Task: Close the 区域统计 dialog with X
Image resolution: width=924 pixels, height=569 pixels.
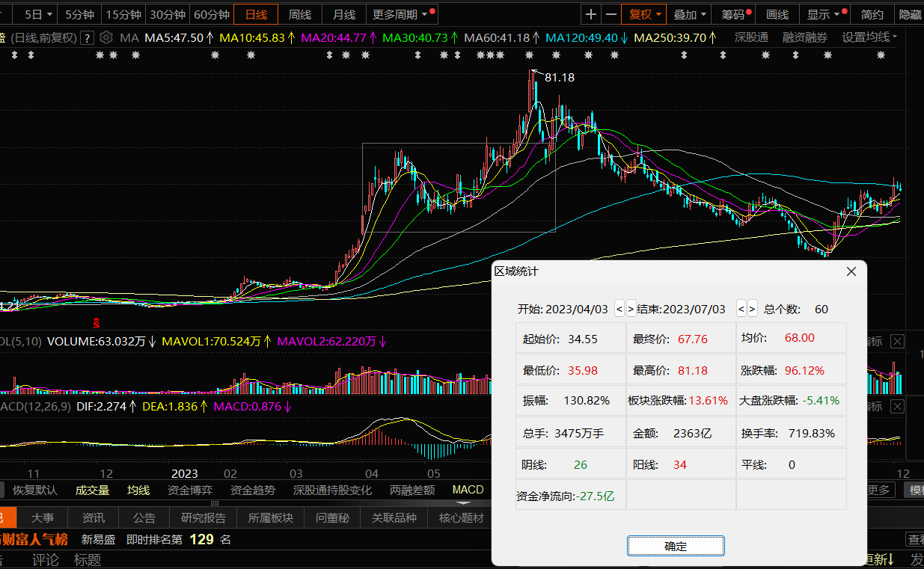Action: (x=851, y=271)
